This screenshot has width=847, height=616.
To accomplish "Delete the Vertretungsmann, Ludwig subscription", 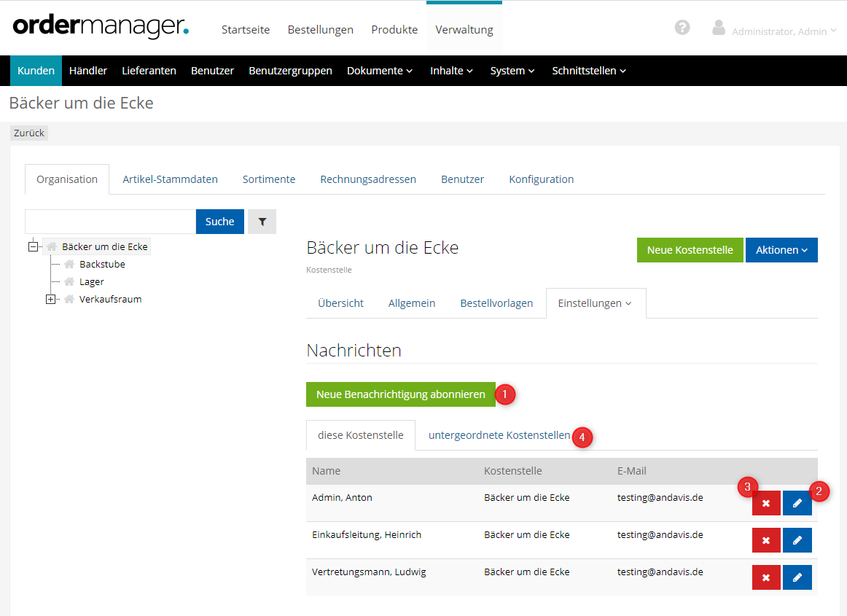I will pyautogui.click(x=765, y=577).
